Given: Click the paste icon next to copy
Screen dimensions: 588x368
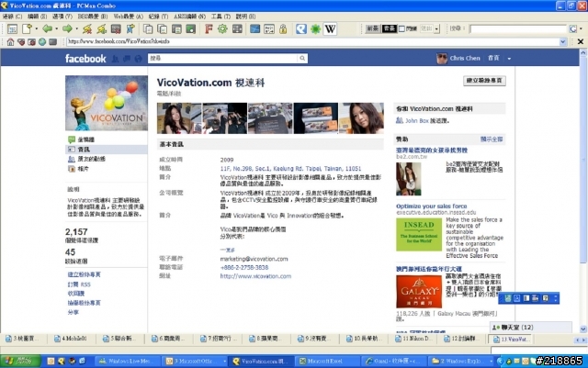Looking at the screenshot, I should (x=163, y=28).
